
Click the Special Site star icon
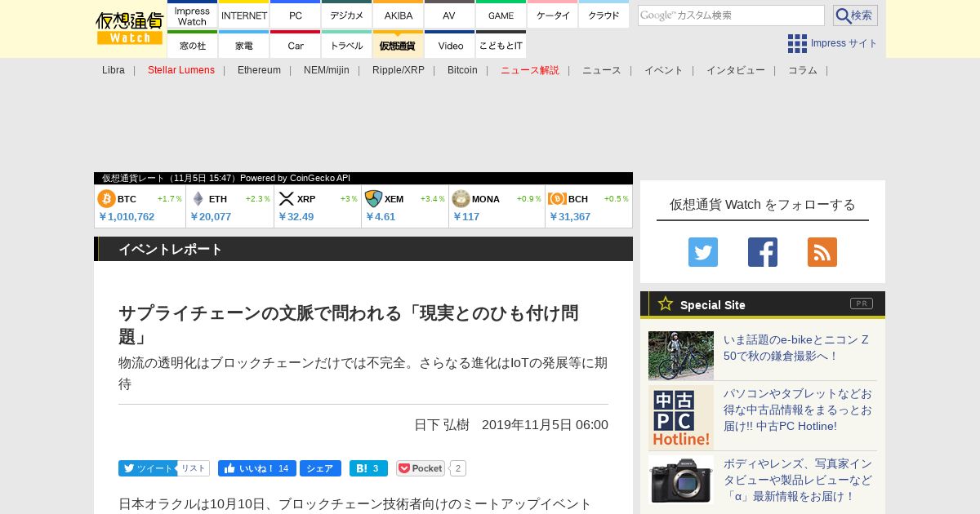tap(666, 304)
